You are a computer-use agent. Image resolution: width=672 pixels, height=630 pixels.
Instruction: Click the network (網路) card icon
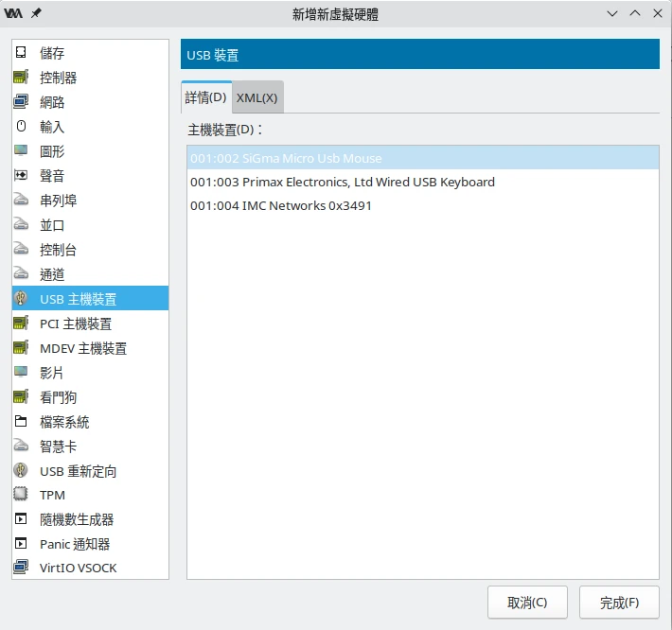pos(21,102)
